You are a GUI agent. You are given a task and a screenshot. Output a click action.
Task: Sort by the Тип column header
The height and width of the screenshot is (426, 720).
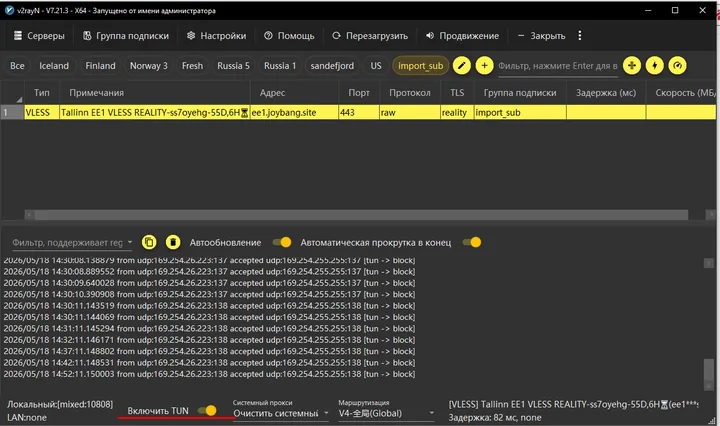click(x=41, y=93)
